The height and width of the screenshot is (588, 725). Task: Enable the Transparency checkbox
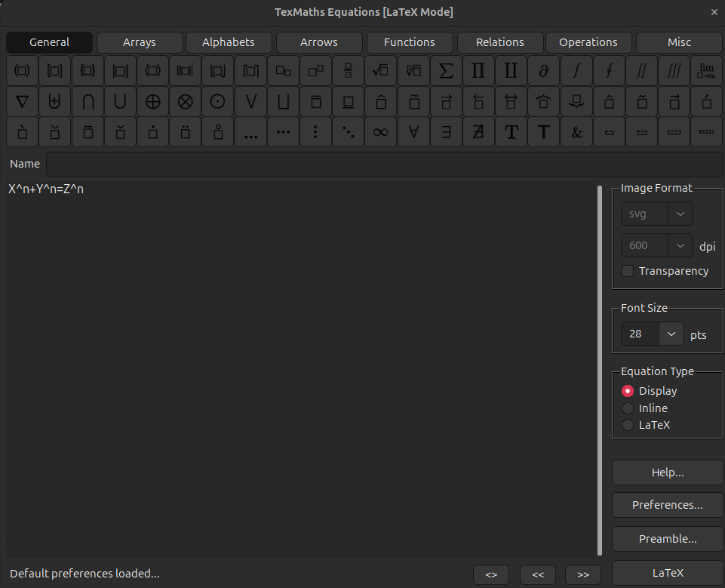point(627,271)
